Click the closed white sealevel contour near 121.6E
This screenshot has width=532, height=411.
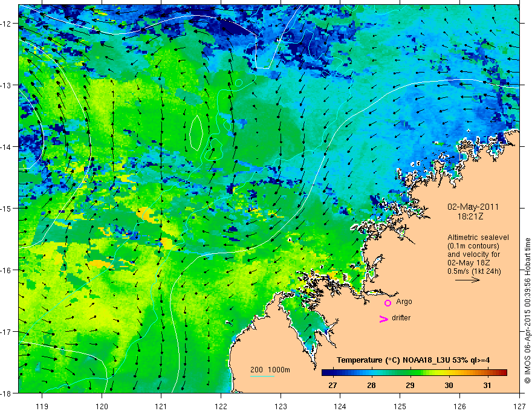(x=196, y=132)
